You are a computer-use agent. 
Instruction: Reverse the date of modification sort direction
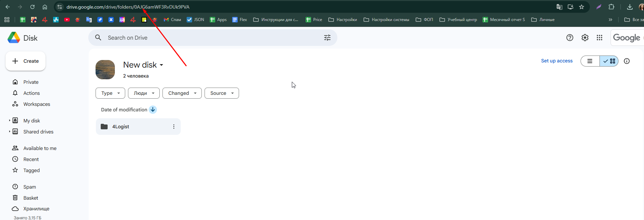153,110
